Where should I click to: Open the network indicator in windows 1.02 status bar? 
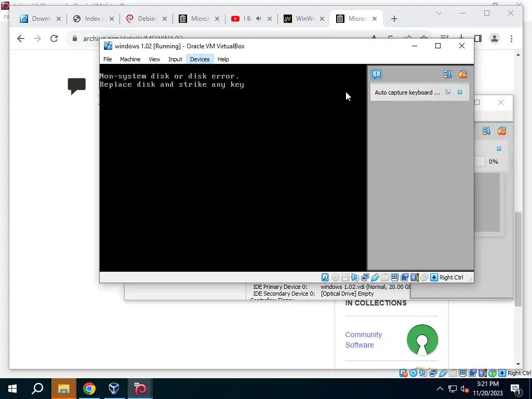[365, 277]
